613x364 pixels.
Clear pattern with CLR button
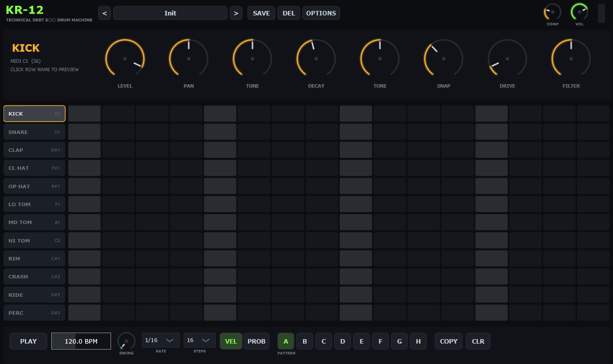pos(478,341)
